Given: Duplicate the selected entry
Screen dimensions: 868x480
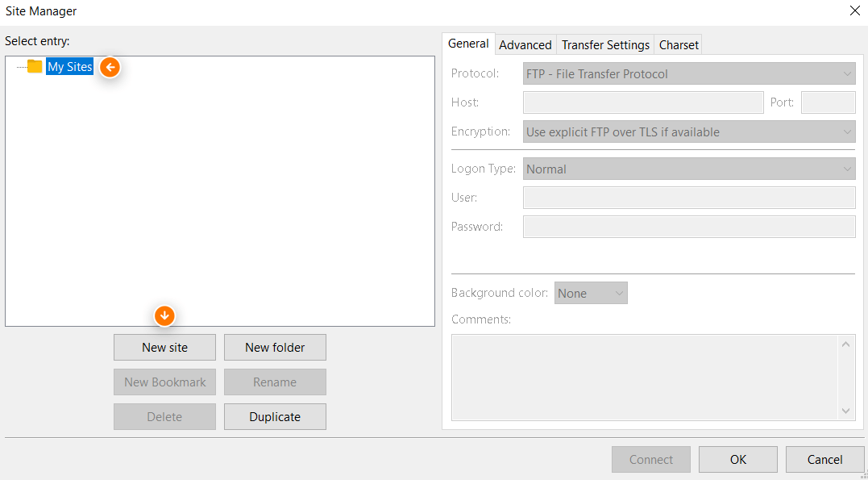Looking at the screenshot, I should [275, 416].
